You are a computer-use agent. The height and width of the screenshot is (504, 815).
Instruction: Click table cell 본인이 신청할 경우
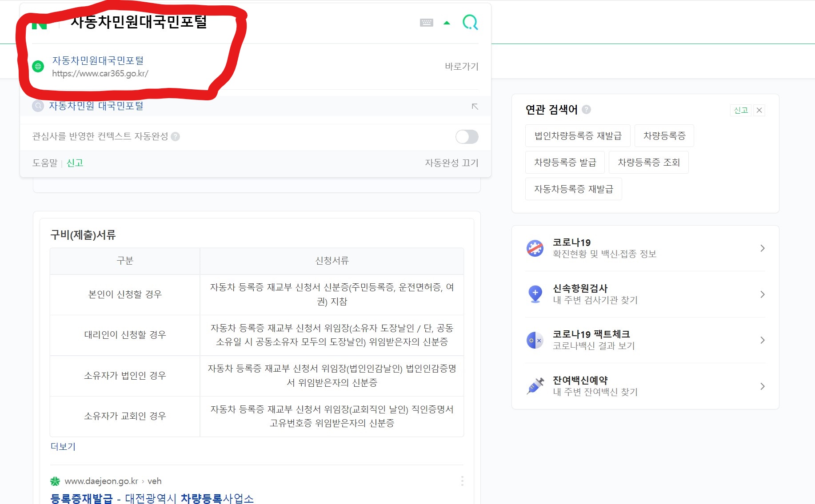125,294
